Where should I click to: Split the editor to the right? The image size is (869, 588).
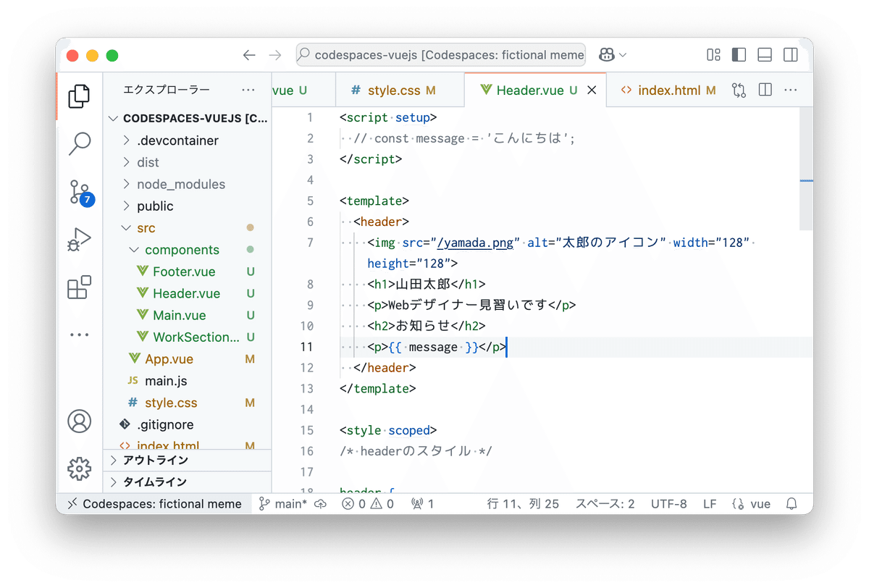(x=765, y=90)
